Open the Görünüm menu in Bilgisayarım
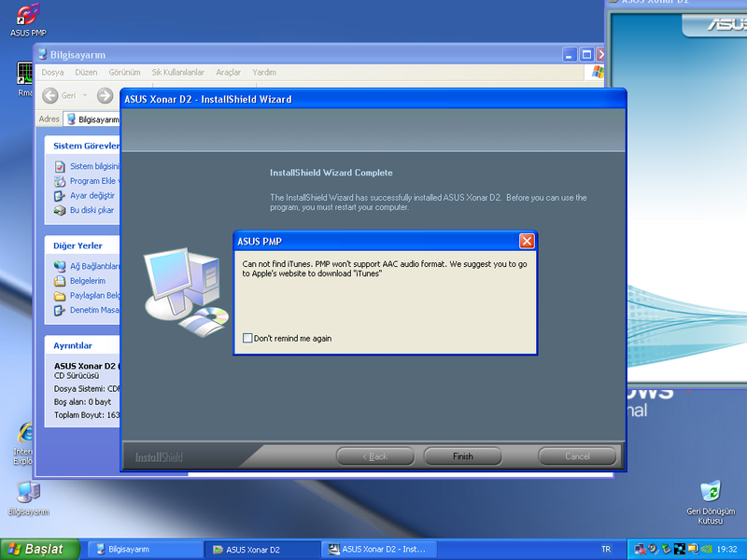 tap(124, 73)
